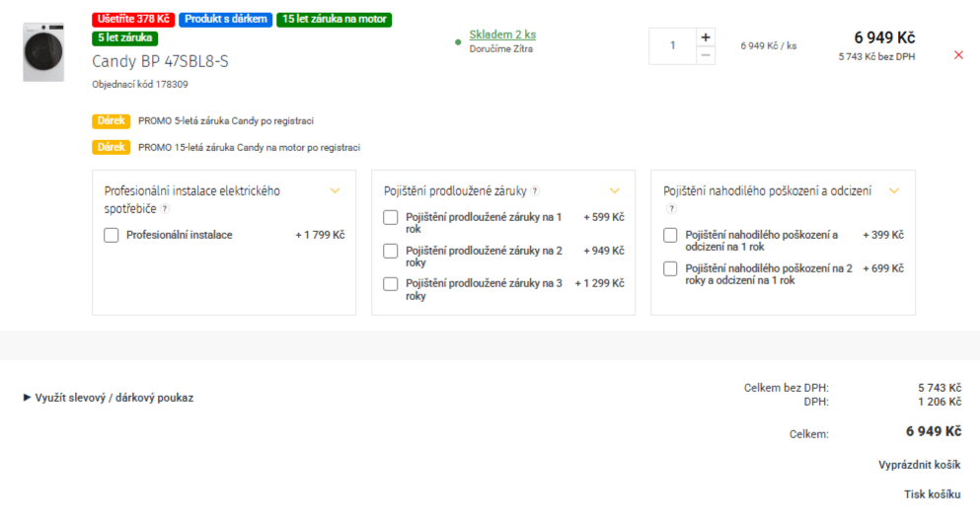
Task: Open help icon under Pojištění nahodilého poškození
Action: click(671, 209)
